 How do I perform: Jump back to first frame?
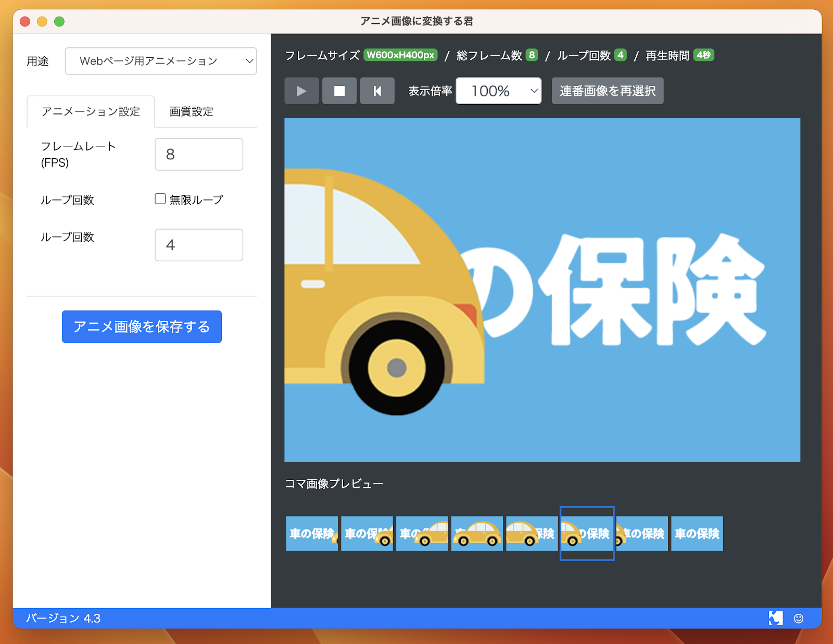[377, 91]
